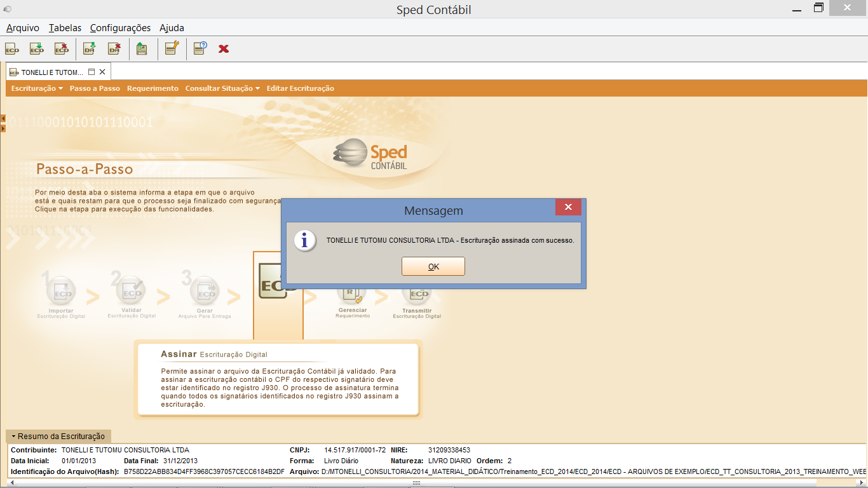The image size is (868, 488).
Task: Click the delete ECD icon with red X
Action: [x=62, y=48]
